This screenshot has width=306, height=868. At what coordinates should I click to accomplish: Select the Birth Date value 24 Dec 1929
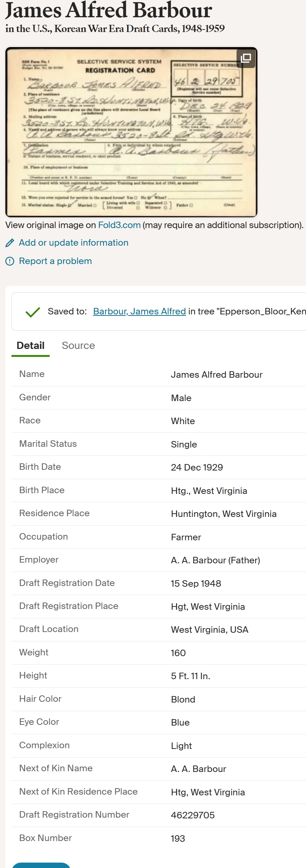(197, 467)
